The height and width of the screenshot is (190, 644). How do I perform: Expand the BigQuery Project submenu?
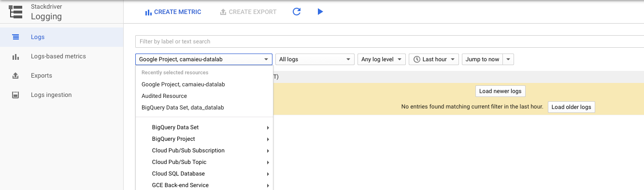[x=204, y=139]
